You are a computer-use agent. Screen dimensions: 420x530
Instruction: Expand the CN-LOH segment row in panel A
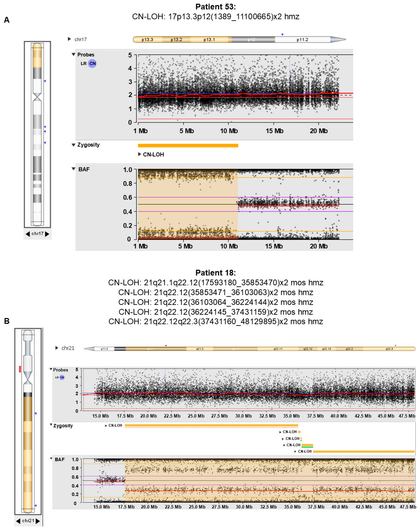[x=139, y=154]
